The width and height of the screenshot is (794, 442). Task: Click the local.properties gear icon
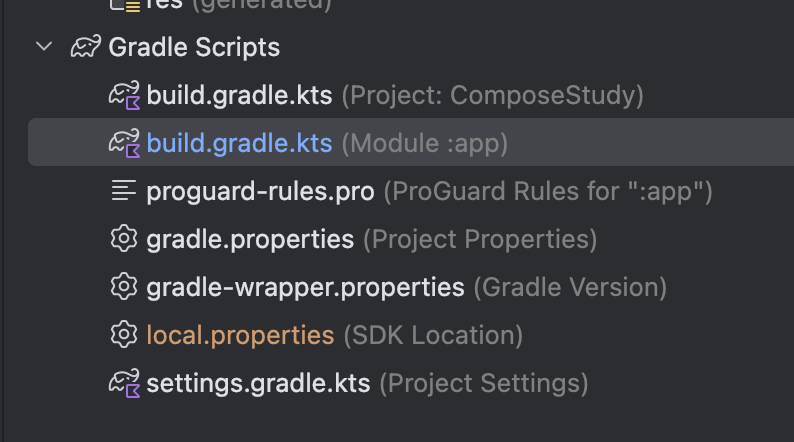pyautogui.click(x=124, y=335)
